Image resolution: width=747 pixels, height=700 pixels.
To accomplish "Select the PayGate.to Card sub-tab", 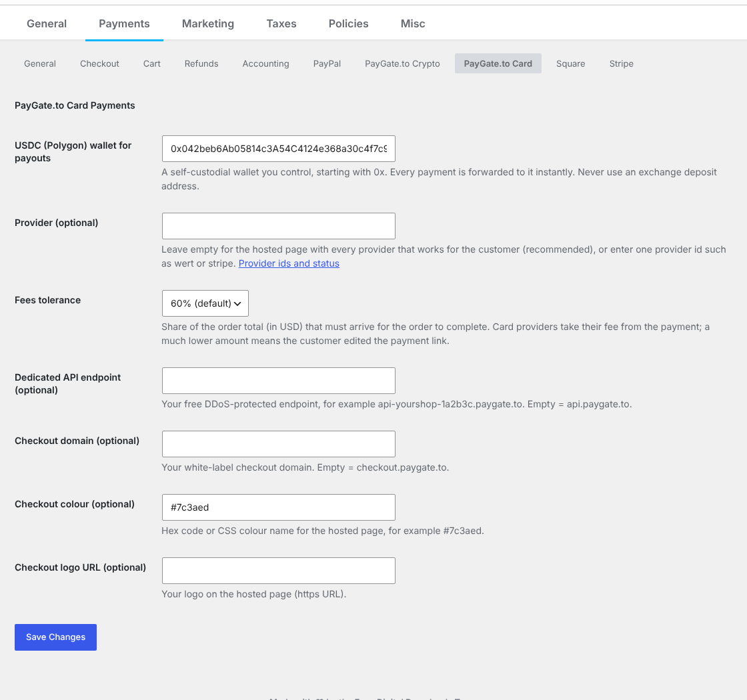I will (498, 63).
